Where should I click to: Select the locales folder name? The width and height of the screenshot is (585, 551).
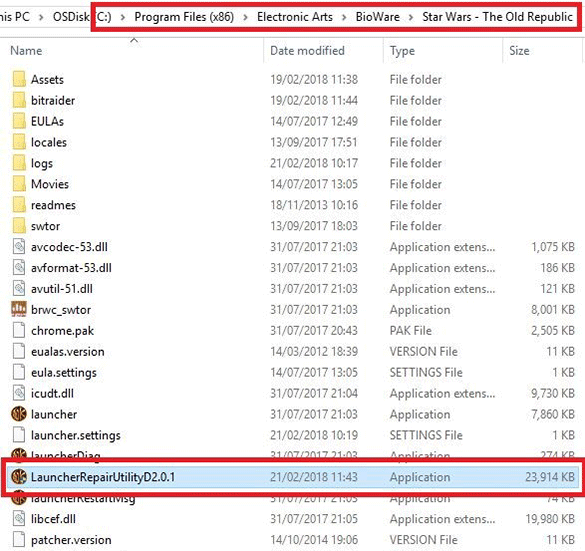(49, 142)
